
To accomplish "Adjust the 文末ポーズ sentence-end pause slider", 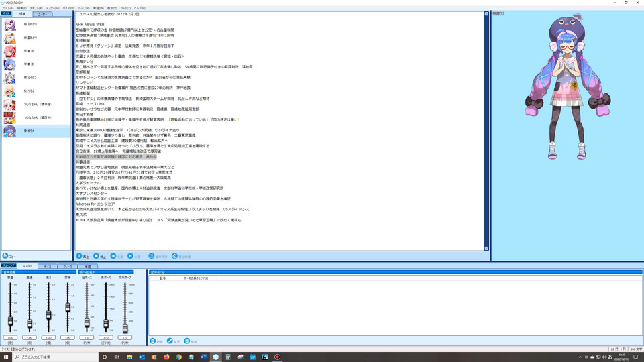I will 125,328.
